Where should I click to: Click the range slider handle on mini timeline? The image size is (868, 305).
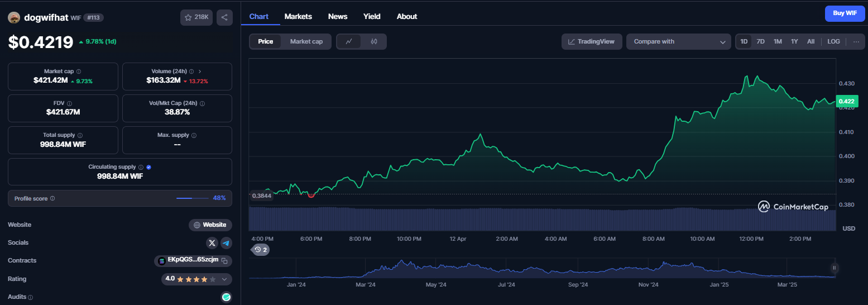835,268
